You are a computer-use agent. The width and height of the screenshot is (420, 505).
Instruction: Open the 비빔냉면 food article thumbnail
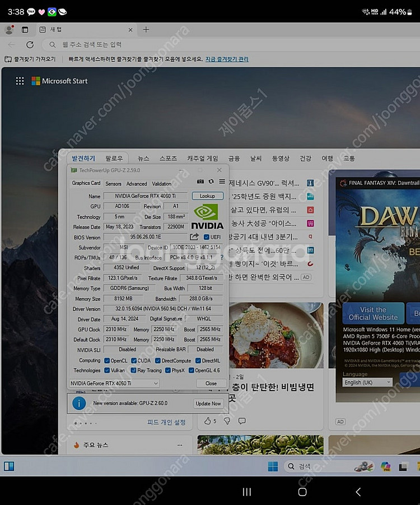[x=276, y=335]
